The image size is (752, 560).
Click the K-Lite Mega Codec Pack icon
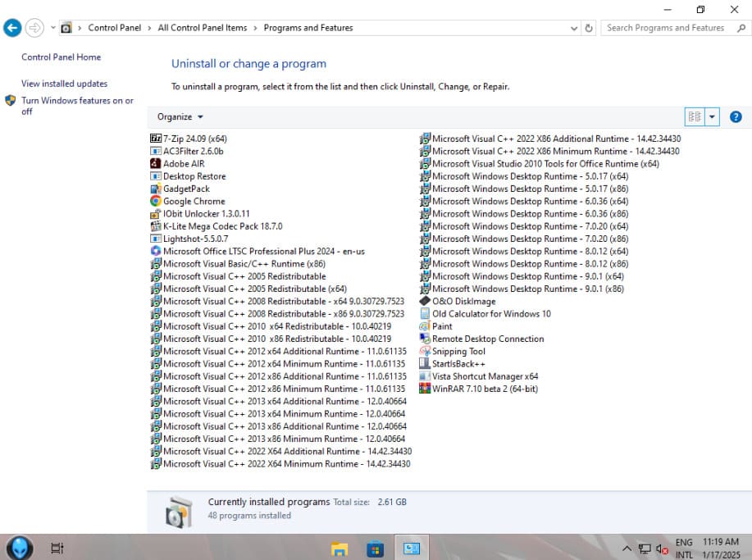[155, 226]
